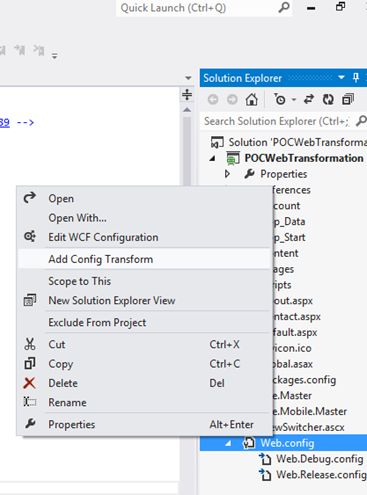
Task: Click the wrench icon beside Properties menu entry
Action: (x=30, y=424)
